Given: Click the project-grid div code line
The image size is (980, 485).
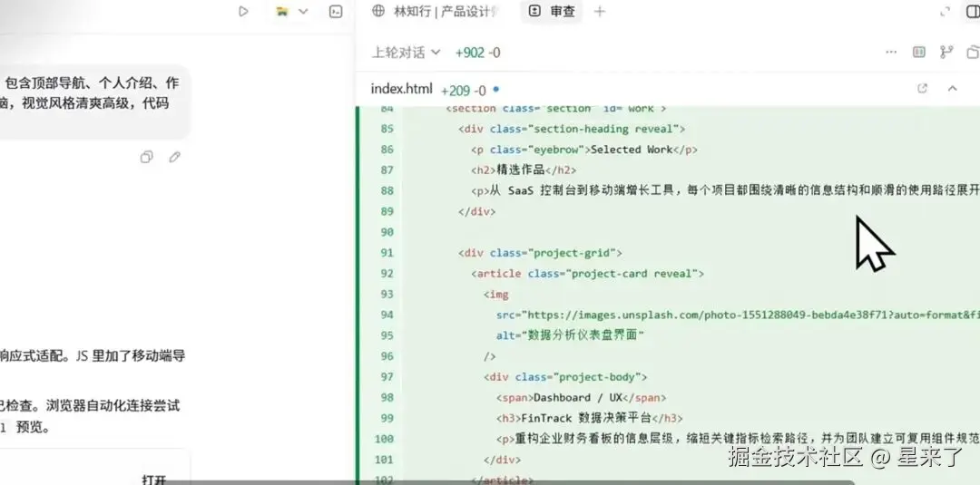Looking at the screenshot, I should (540, 253).
